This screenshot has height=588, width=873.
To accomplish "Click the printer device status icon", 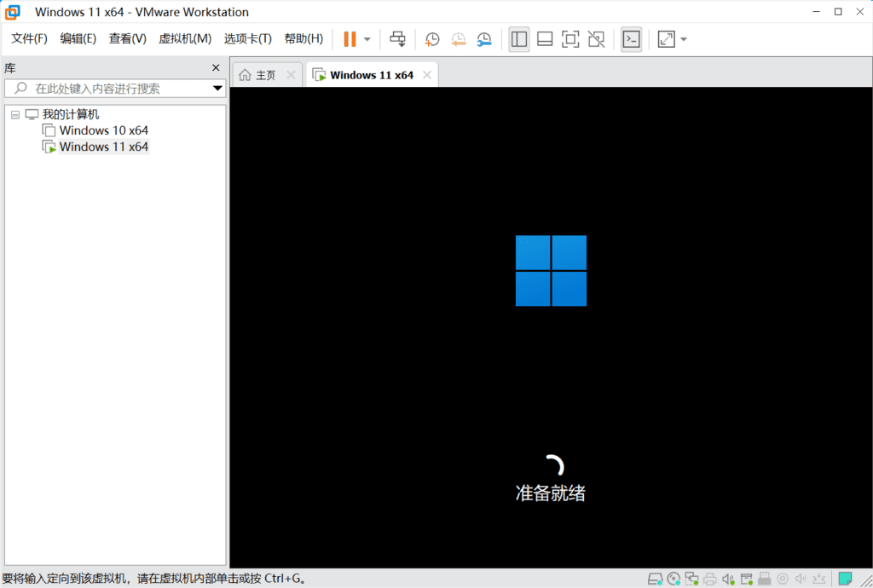I will [x=710, y=579].
